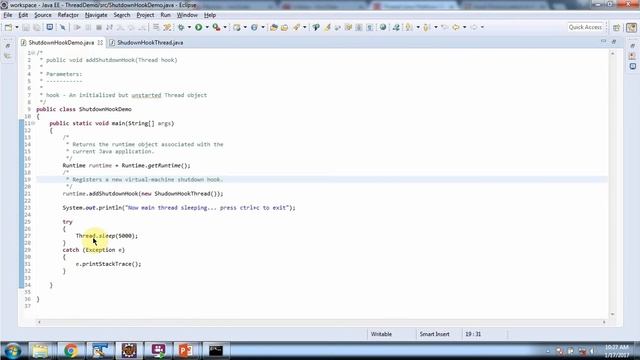Click the 19 : 31 cursor position

(473, 334)
